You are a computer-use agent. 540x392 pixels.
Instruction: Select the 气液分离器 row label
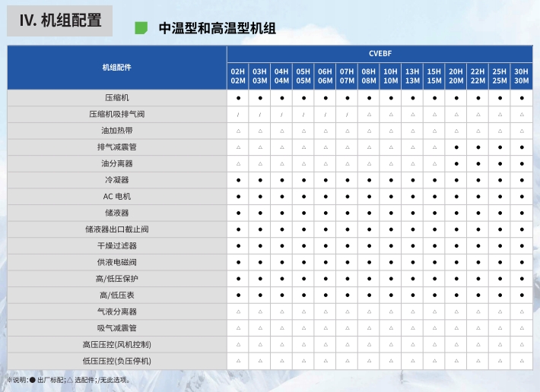click(117, 311)
